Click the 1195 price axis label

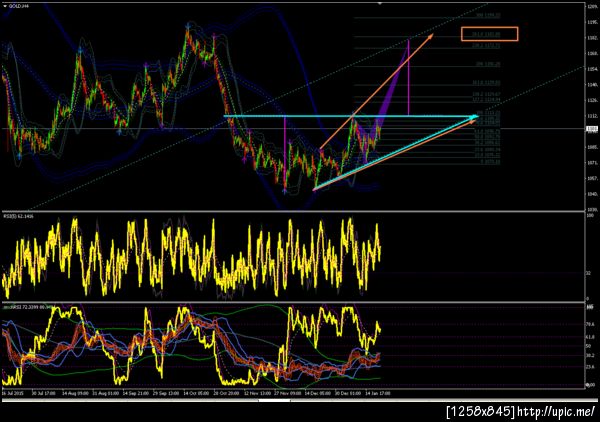point(592,22)
